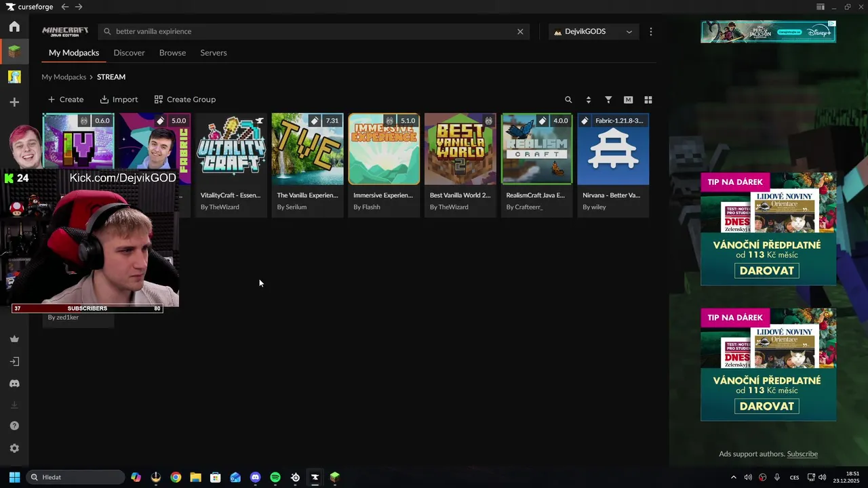Click the Create Group button
This screenshot has height=488, width=868.
pos(184,100)
